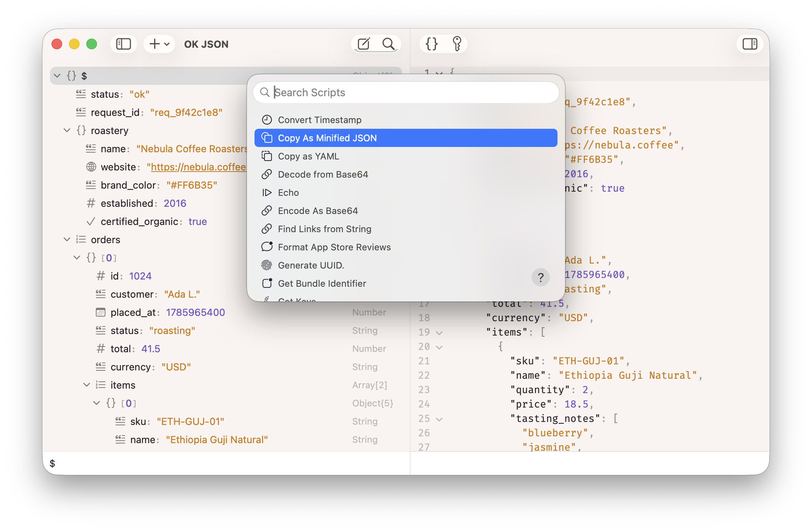The image size is (812, 531).
Task: Collapse the roastery object node
Action: (x=67, y=130)
